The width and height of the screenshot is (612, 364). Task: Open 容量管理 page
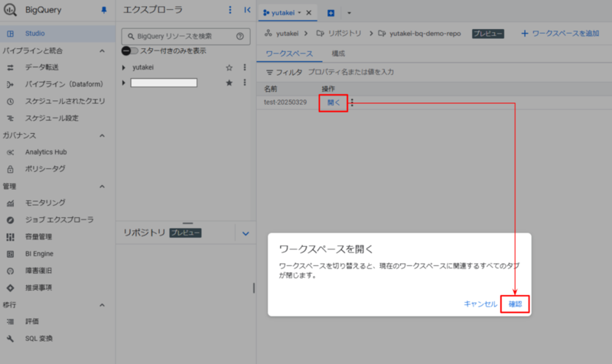click(38, 236)
